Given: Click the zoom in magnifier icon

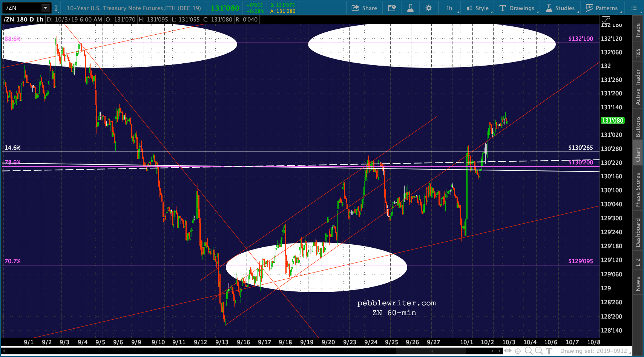Looking at the screenshot, I should (529, 351).
